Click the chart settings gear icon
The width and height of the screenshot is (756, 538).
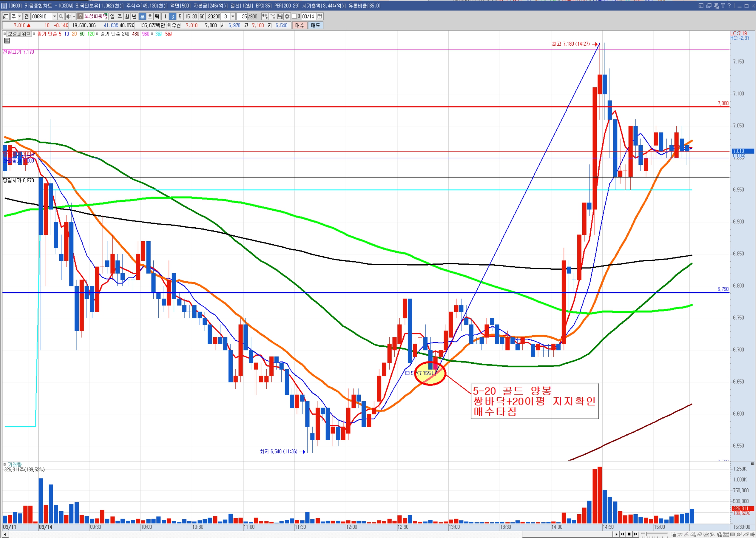pyautogui.click(x=287, y=16)
